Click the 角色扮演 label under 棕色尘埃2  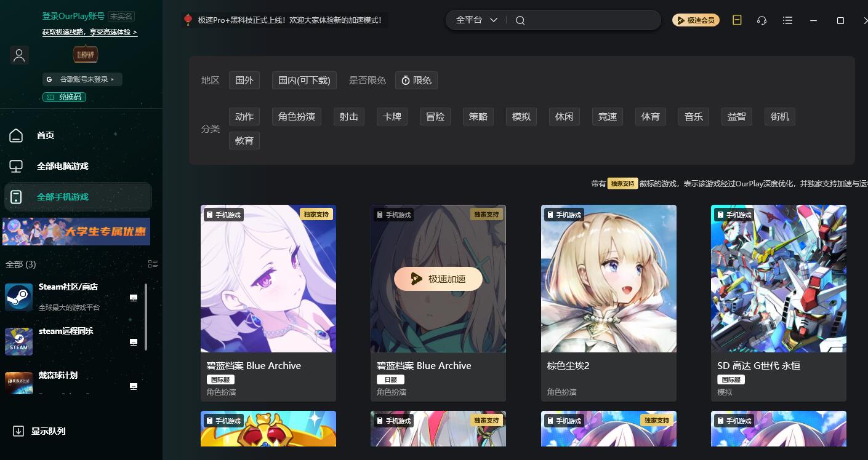tap(562, 392)
